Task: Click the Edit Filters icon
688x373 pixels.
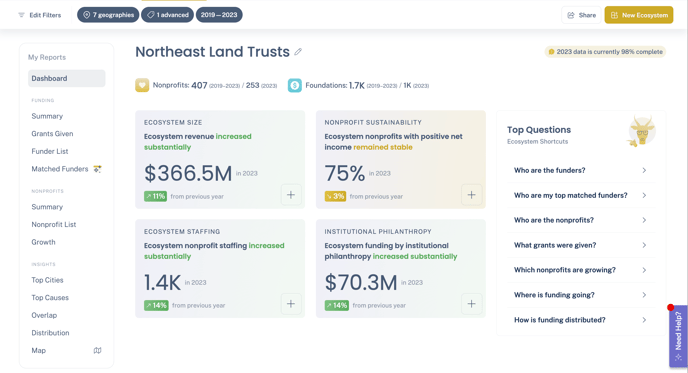Action: click(x=21, y=15)
